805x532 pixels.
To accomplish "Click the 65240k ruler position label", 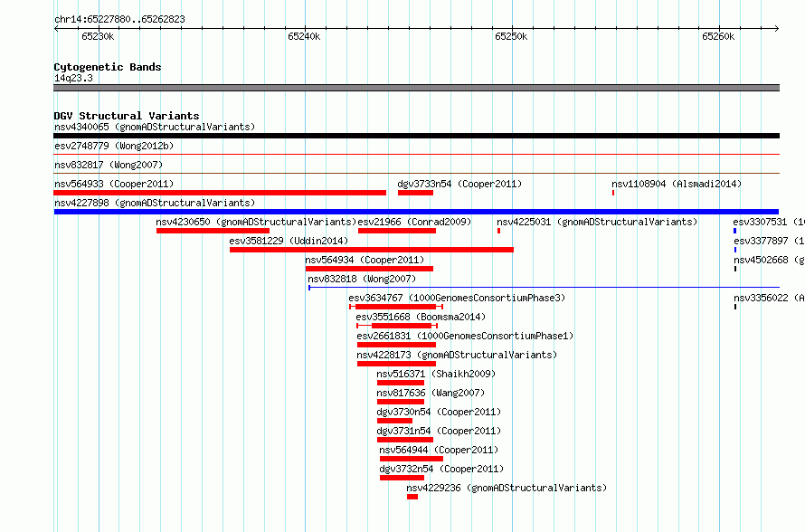I will (x=304, y=36).
